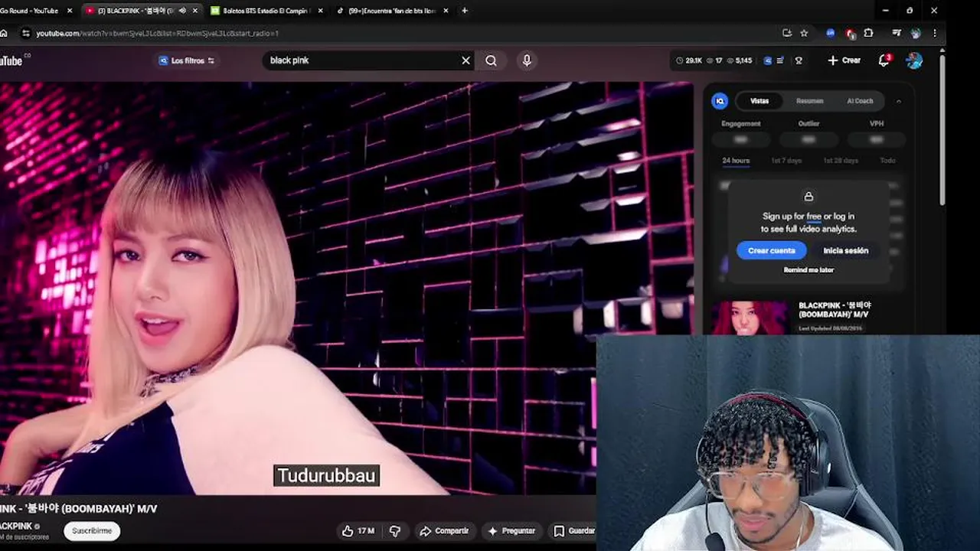Image resolution: width=980 pixels, height=551 pixels.
Task: Select the Todo time range
Action: click(887, 161)
